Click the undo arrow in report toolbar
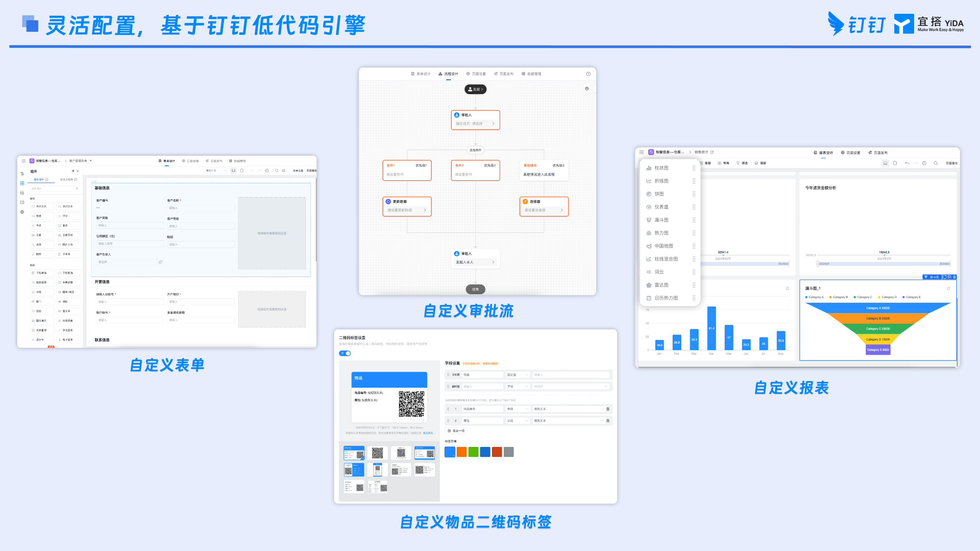Viewport: 980px width, 551px height. (x=907, y=163)
